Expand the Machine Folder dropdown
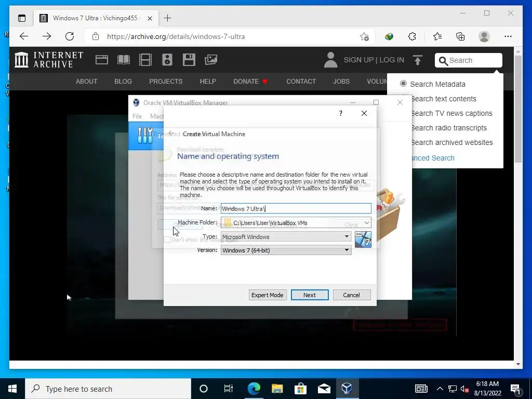 point(366,223)
